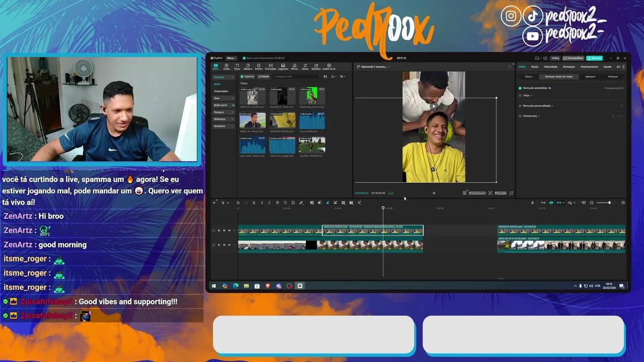Image resolution: width=644 pixels, height=362 pixels.
Task: Mute the bottom video track audio
Action: [229, 245]
